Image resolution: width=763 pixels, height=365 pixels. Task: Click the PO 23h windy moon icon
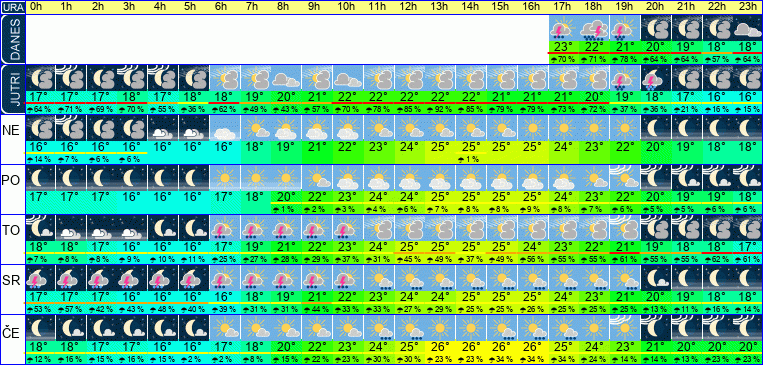[747, 178]
